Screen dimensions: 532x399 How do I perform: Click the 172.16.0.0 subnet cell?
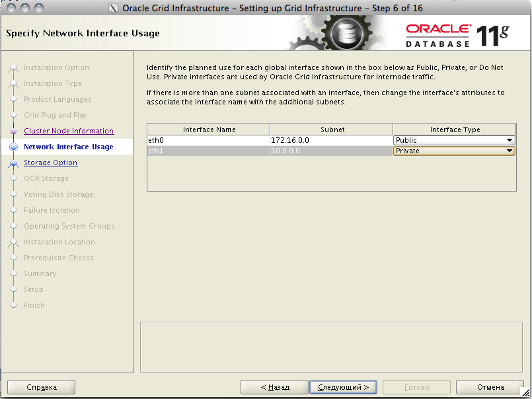tap(330, 140)
